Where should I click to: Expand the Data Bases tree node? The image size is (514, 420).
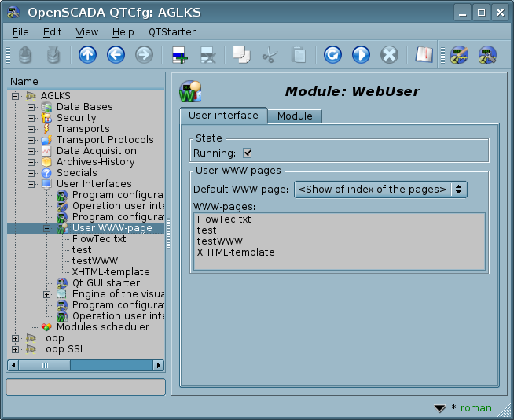click(31, 107)
